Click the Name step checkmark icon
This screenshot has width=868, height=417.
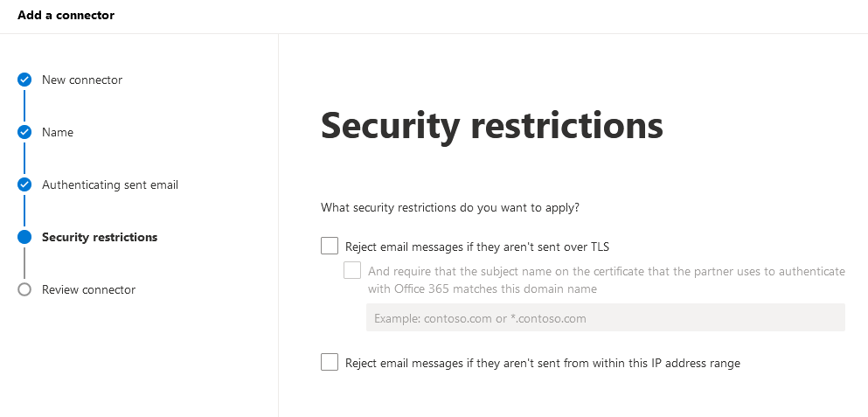pos(24,132)
